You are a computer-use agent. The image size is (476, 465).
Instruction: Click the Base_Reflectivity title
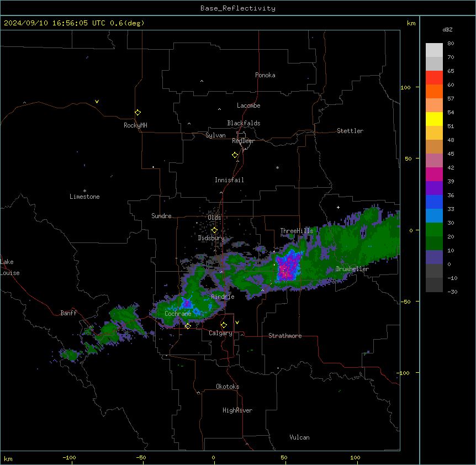pos(238,8)
